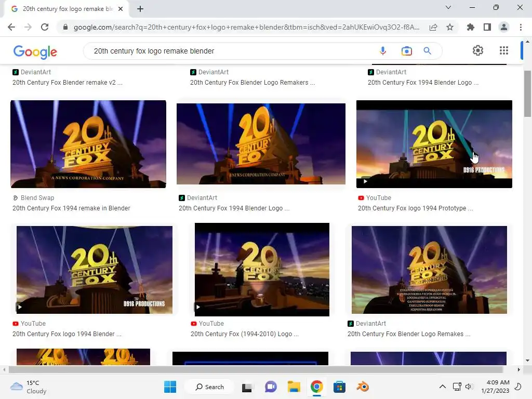Toggle the Chrome side panel
This screenshot has height=399, width=532.
click(487, 27)
